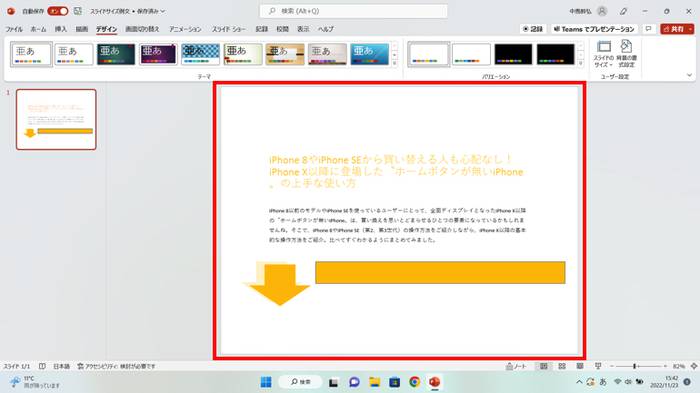This screenshot has height=393, width=700.
Task: Start Slide Show from status bar icon
Action: (598, 366)
